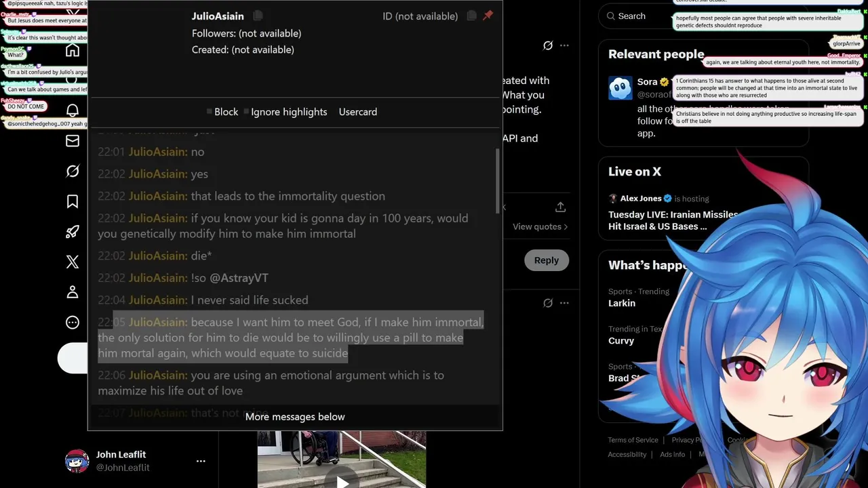Open View quotes link
The image size is (868, 488).
pos(540,226)
